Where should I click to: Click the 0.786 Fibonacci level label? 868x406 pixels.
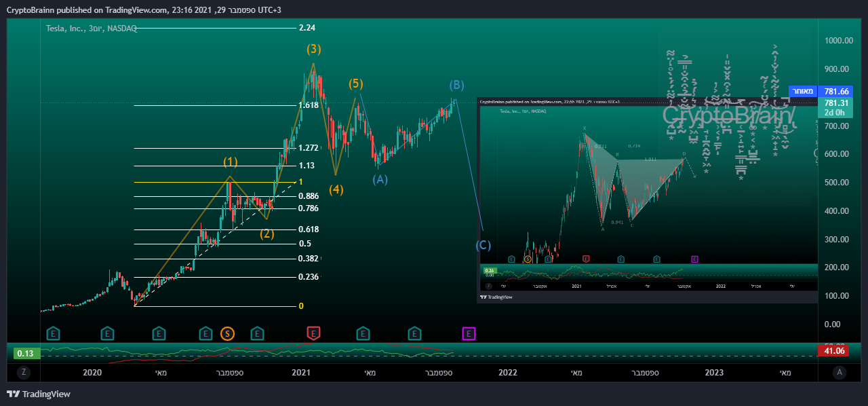309,208
